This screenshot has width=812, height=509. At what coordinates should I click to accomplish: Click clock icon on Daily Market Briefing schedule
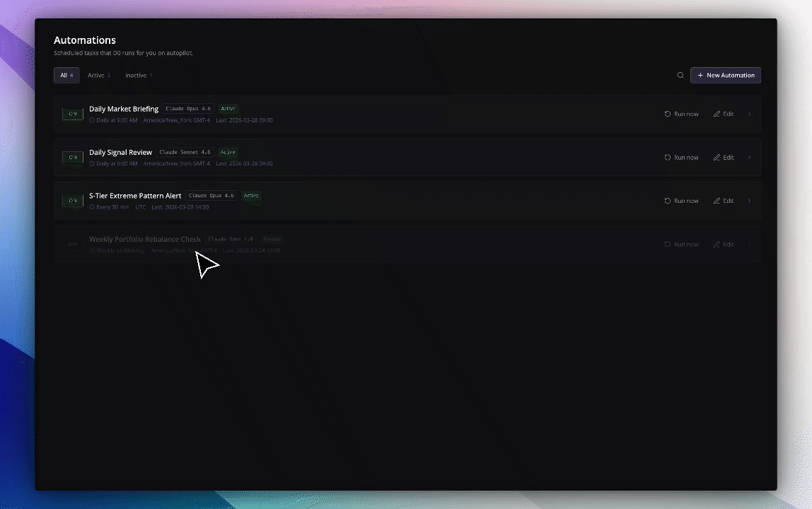point(92,120)
